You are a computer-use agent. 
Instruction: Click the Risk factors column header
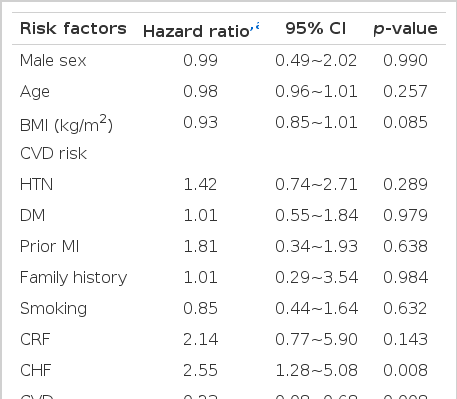click(x=73, y=28)
